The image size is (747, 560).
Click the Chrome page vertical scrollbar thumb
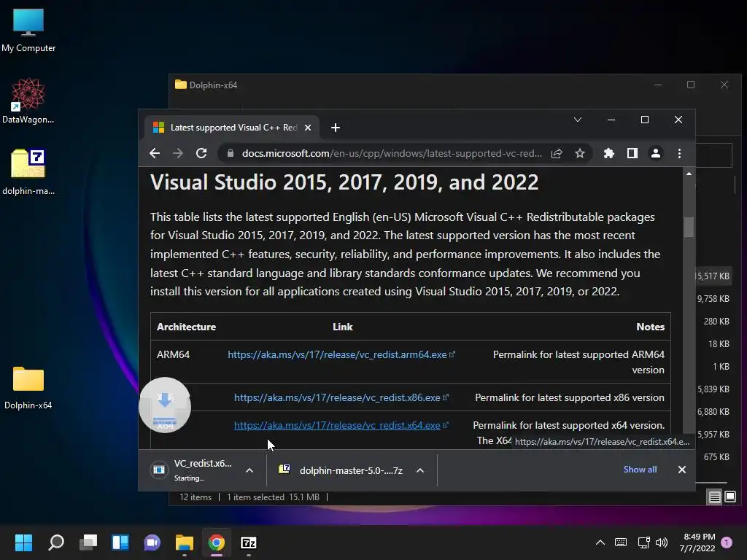pos(689,227)
